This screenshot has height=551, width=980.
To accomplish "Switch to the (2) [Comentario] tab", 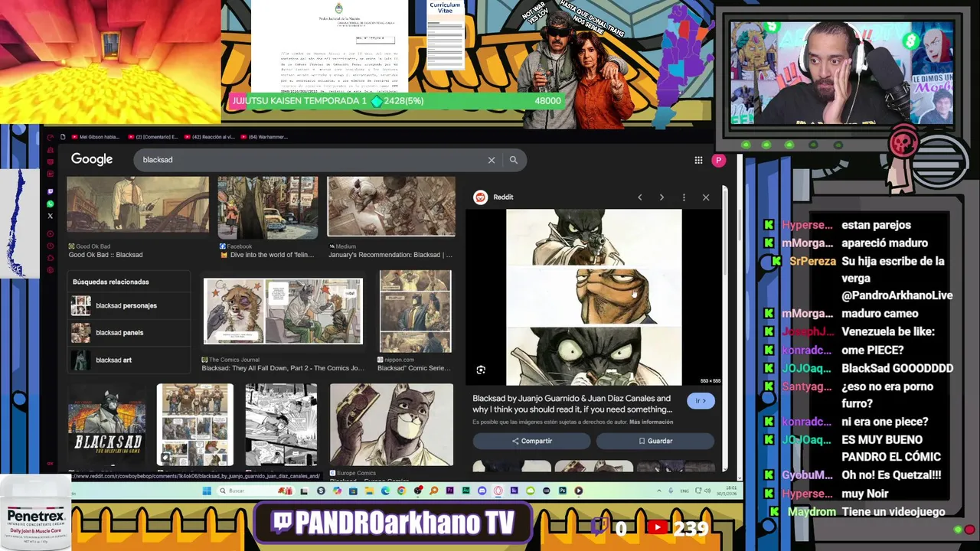I will pos(152,137).
